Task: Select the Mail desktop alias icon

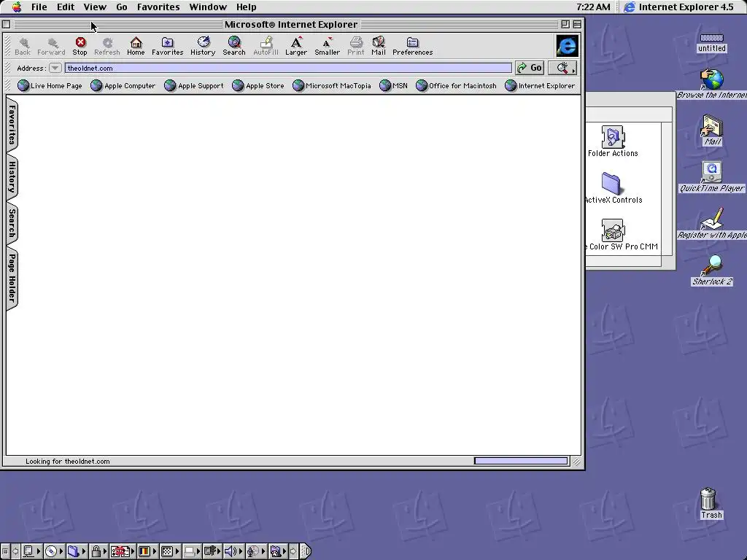Action: point(712,125)
